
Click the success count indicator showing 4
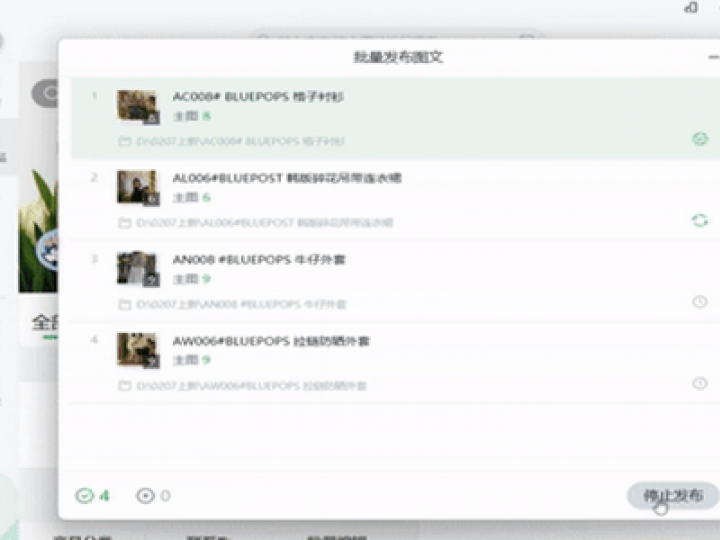tap(92, 495)
